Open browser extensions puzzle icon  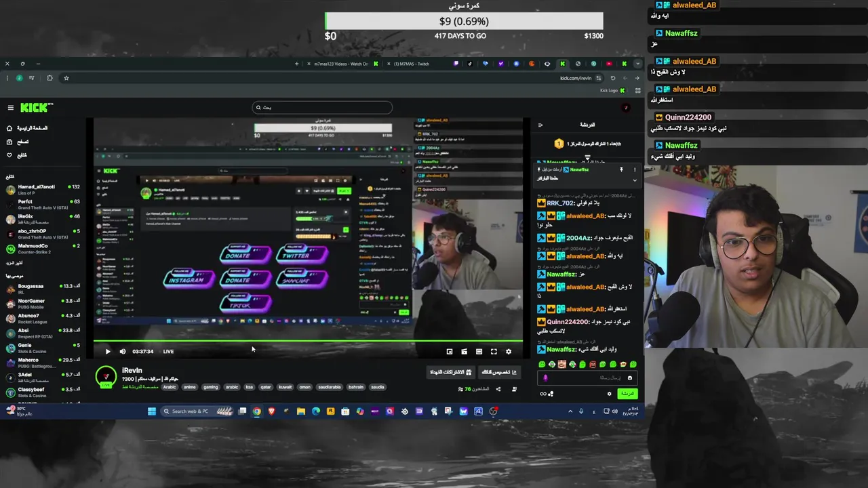pyautogui.click(x=50, y=78)
